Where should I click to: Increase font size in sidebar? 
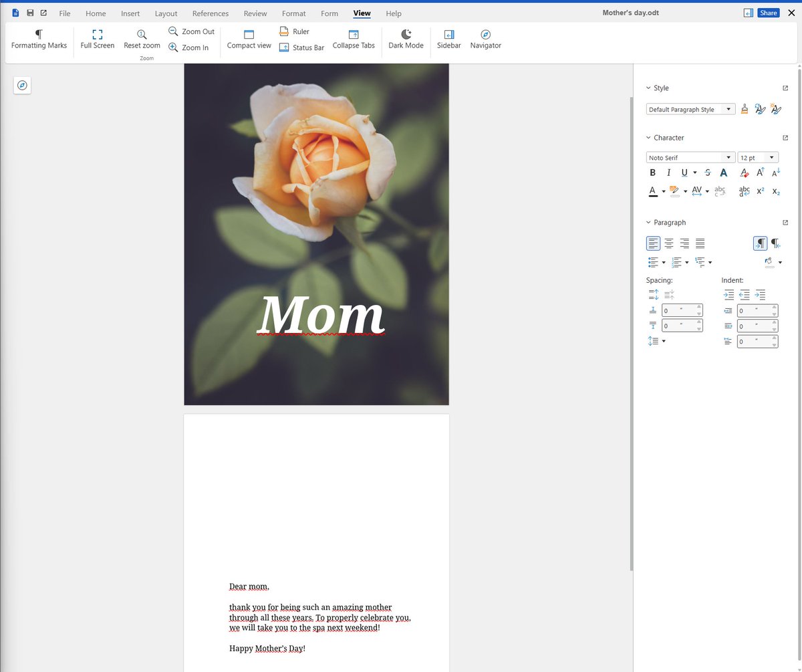coord(761,173)
